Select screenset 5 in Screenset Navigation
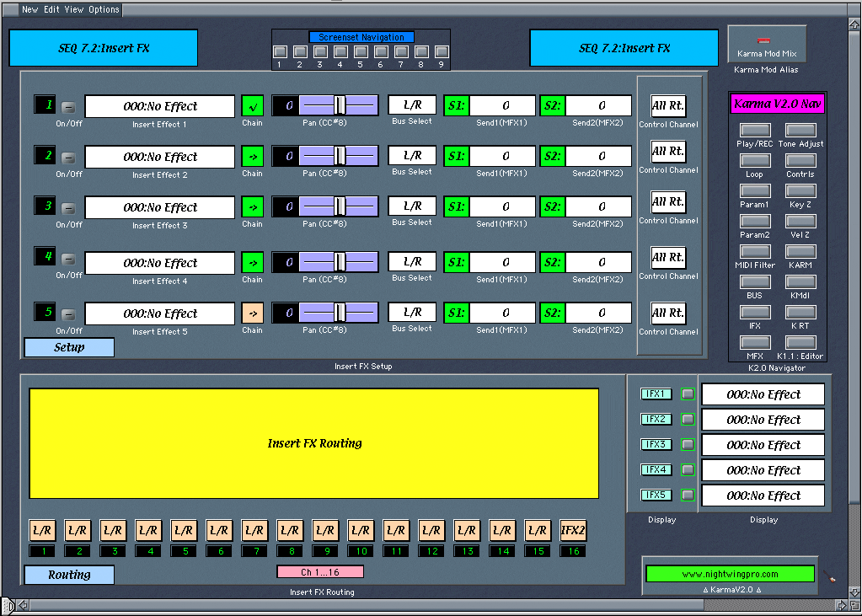 coord(360,52)
